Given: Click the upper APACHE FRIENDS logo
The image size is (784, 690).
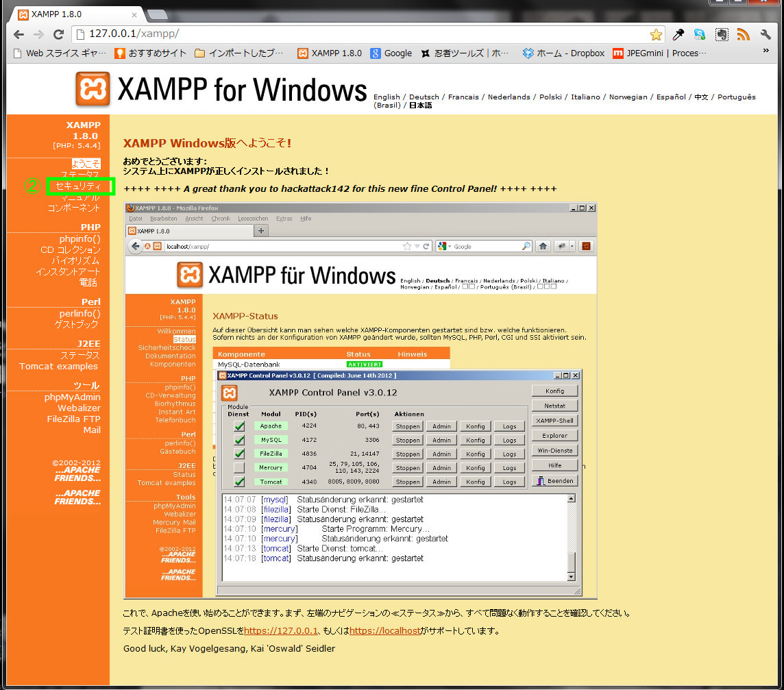Looking at the screenshot, I should 77,474.
